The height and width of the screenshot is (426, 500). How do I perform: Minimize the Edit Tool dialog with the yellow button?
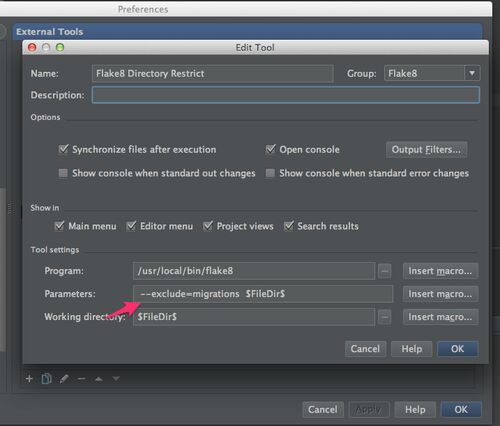[46, 48]
